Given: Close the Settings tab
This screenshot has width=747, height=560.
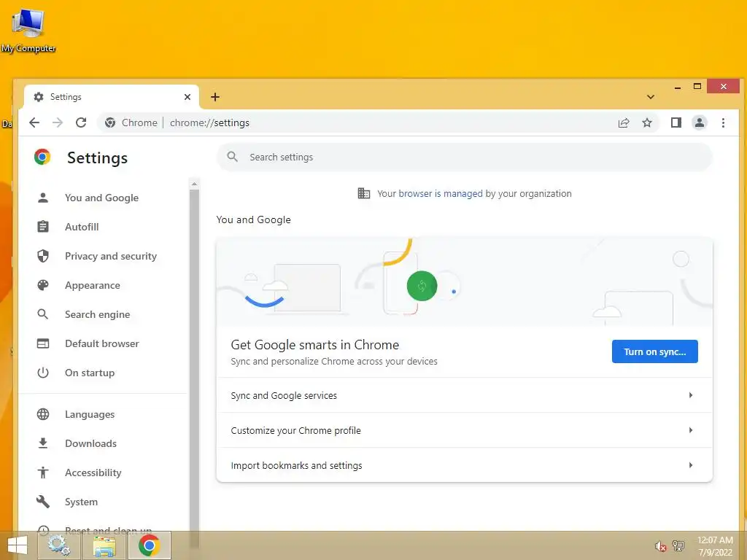Looking at the screenshot, I should [187, 97].
